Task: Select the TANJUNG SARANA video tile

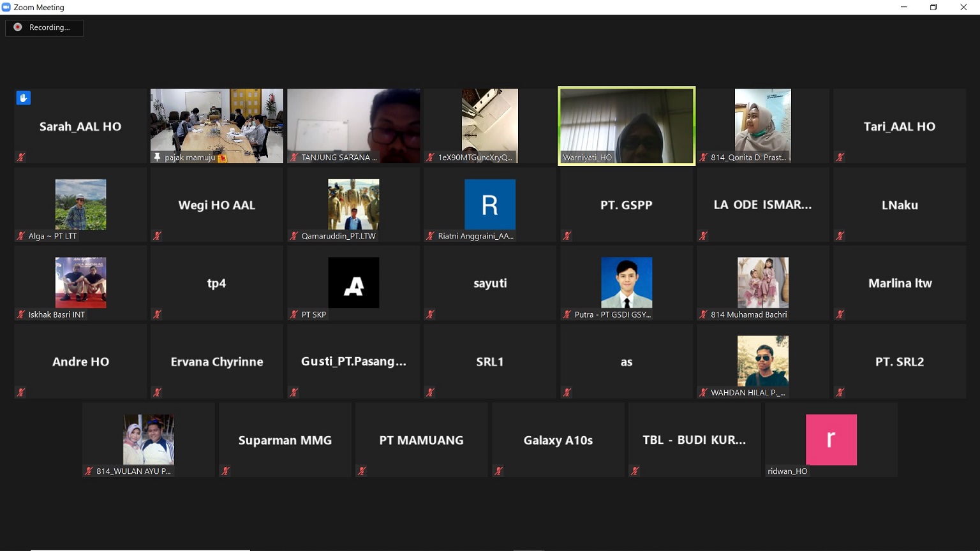Action: pos(353,126)
